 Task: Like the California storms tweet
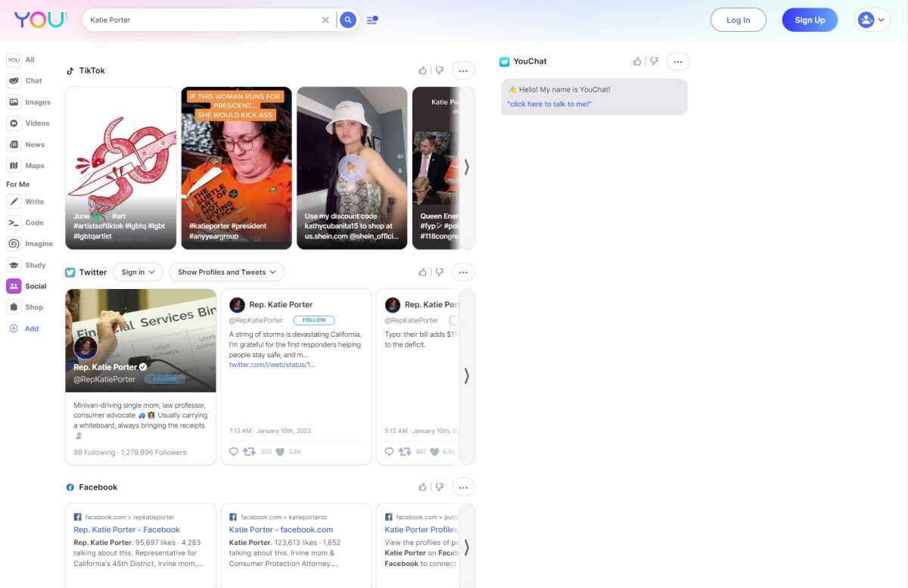click(x=280, y=452)
